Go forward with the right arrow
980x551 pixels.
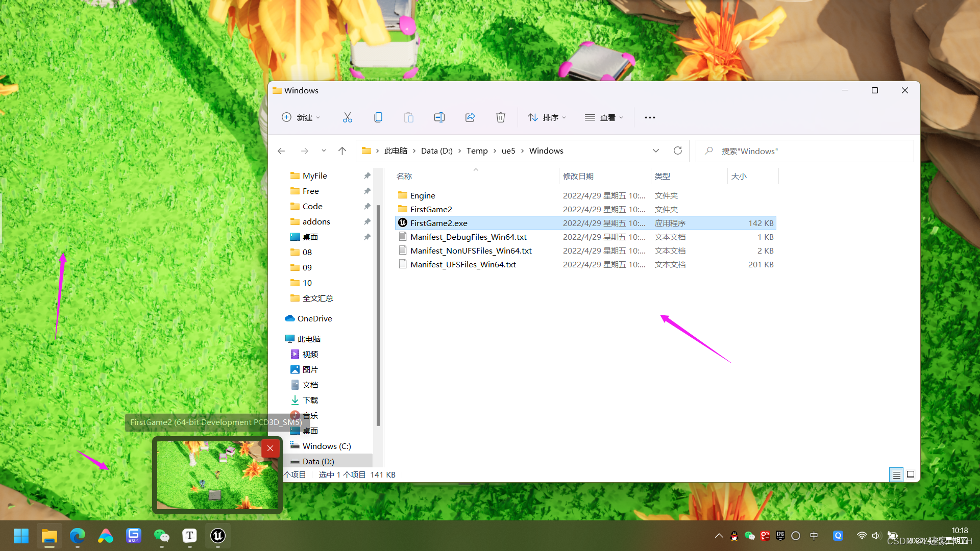(305, 151)
